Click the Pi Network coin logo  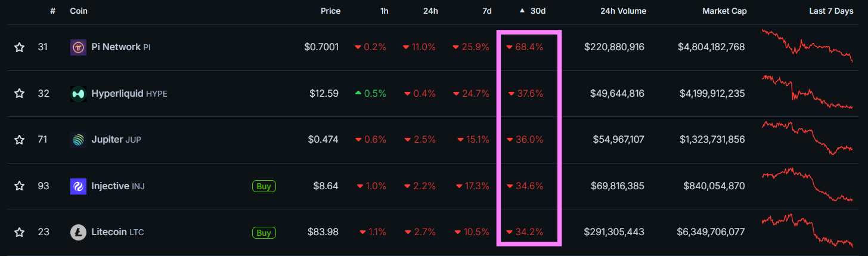[x=78, y=47]
